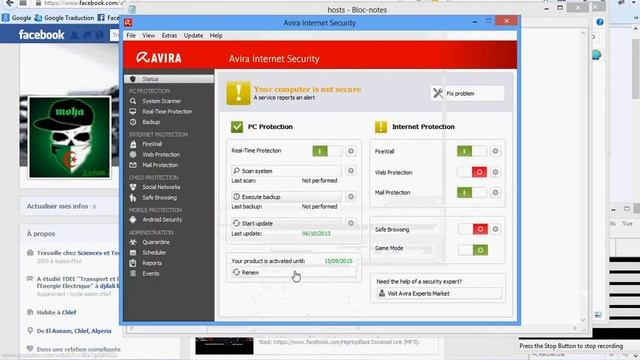
Task: Click the Web Protection globe icon in the sidebar
Action: coord(133,155)
